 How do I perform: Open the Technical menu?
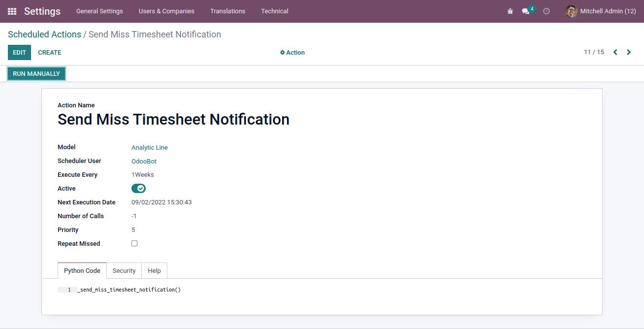point(275,11)
